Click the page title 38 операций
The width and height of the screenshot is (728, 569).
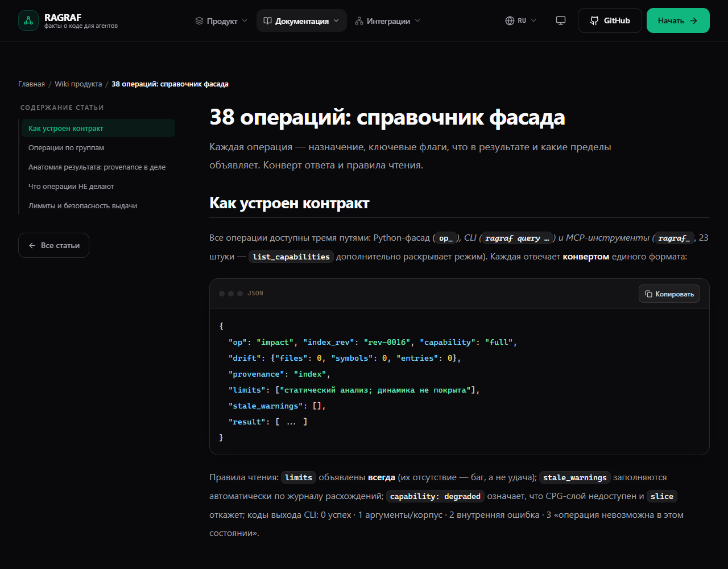387,117
